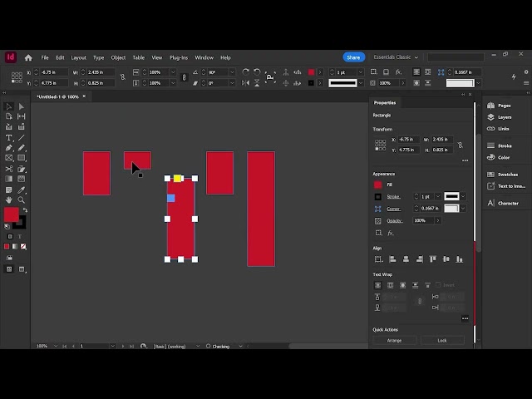Toggle constrain scaling percentages link

(x=184, y=77)
